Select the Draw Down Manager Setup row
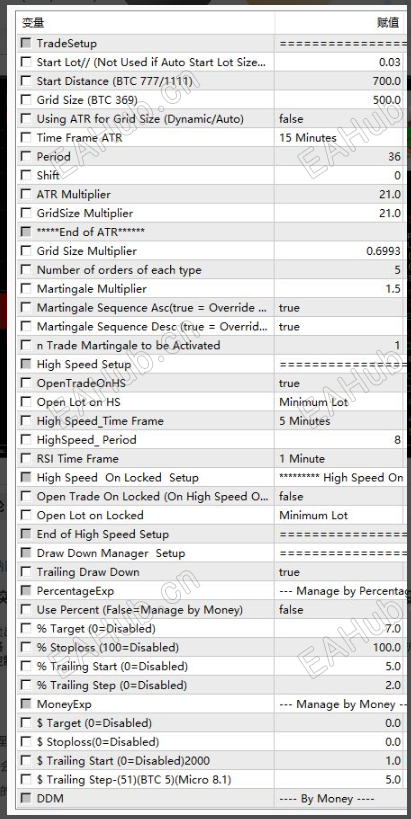This screenshot has height=819, width=411. coord(210,553)
